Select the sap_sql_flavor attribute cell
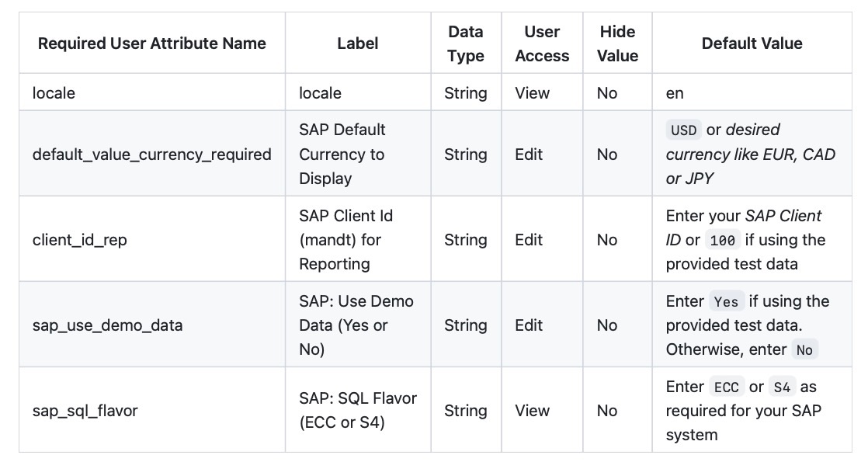868x462 pixels. click(x=151, y=411)
